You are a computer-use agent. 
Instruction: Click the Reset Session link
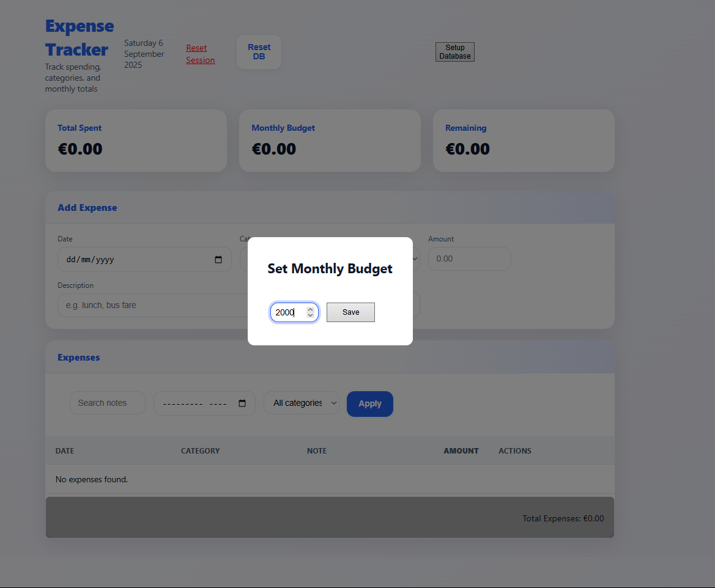(199, 54)
